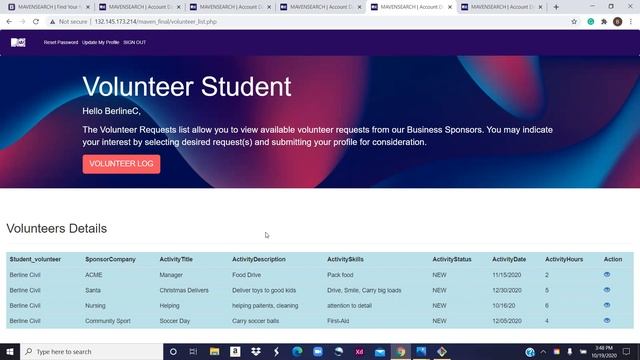Open Zoom from the taskbar
The height and width of the screenshot is (360, 640).
click(x=318, y=351)
